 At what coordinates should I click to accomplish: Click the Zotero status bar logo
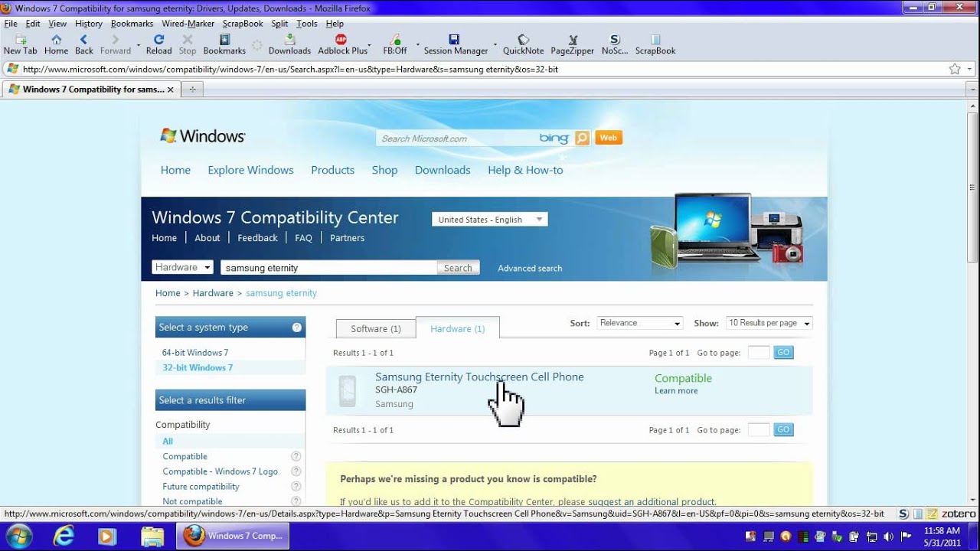(958, 514)
